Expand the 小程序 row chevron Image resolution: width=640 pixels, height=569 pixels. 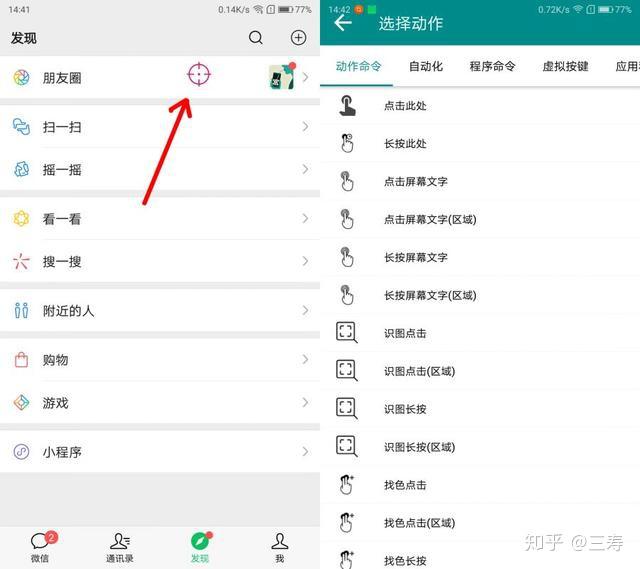305,451
